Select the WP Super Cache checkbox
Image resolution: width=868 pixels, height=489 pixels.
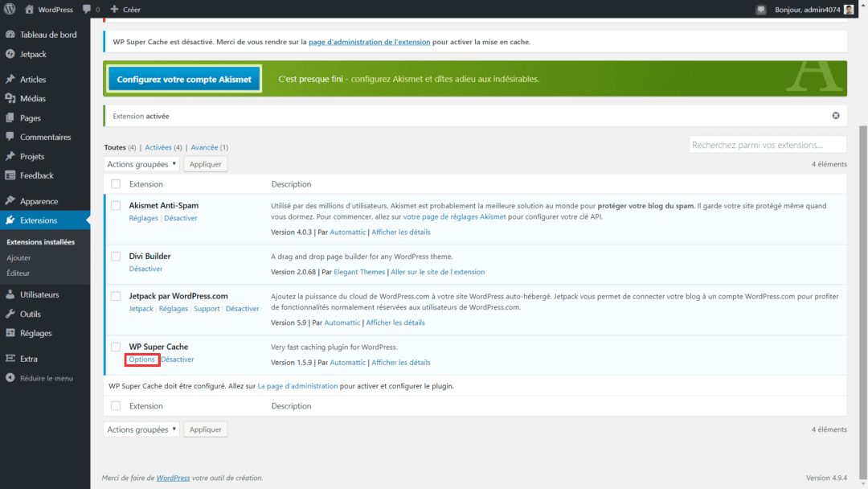point(116,347)
